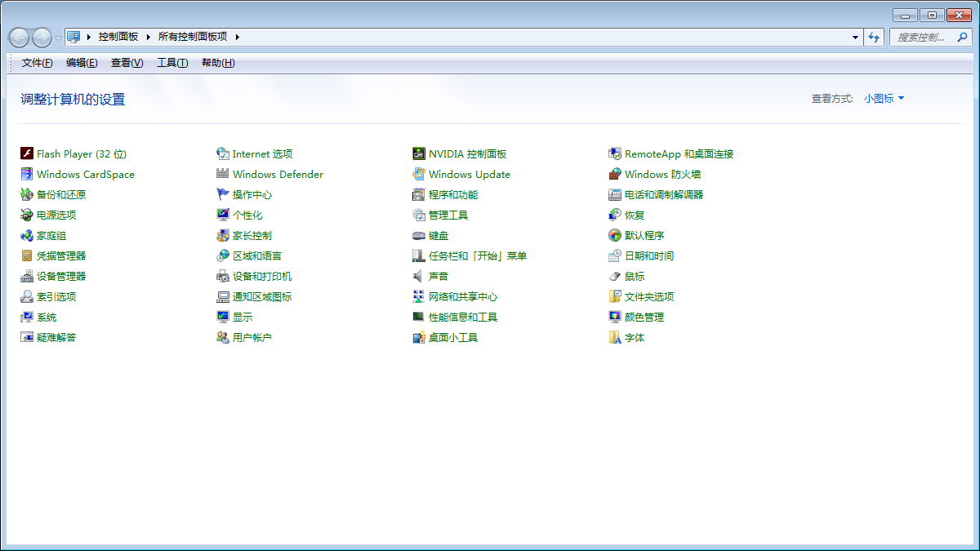The height and width of the screenshot is (551, 980).
Task: Click the 网络和共享中心 icon
Action: pyautogui.click(x=419, y=296)
